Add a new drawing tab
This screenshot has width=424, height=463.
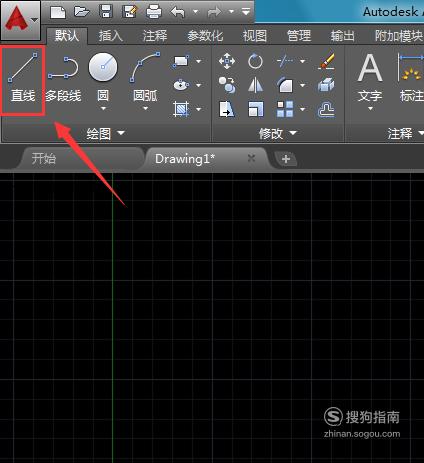click(x=285, y=159)
